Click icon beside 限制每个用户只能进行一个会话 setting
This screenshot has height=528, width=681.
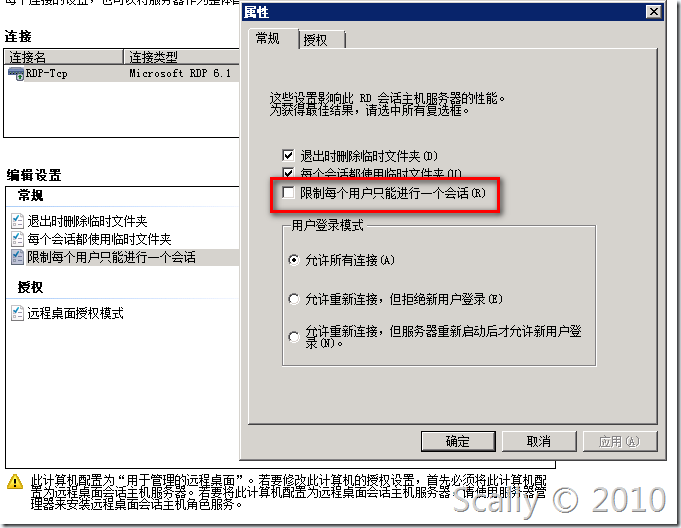[x=17, y=257]
